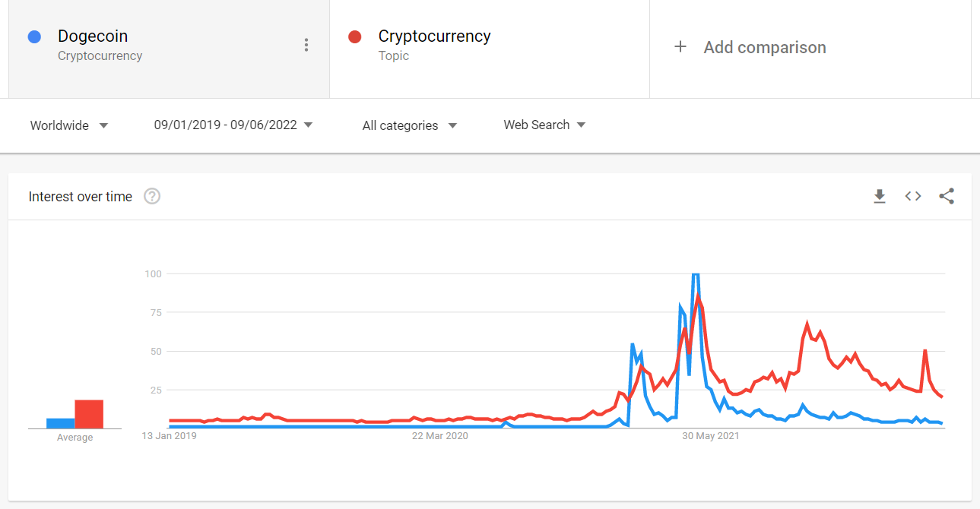Share the Interest over time chart

947,197
